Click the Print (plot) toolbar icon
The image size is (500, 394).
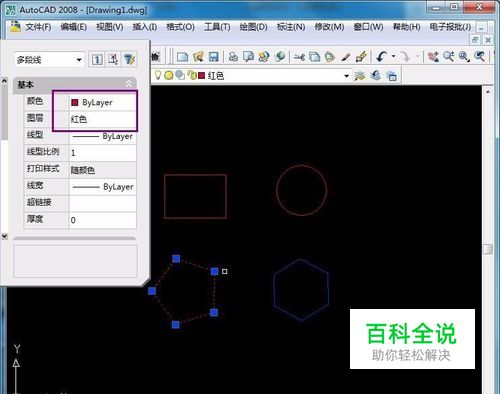[x=233, y=57]
